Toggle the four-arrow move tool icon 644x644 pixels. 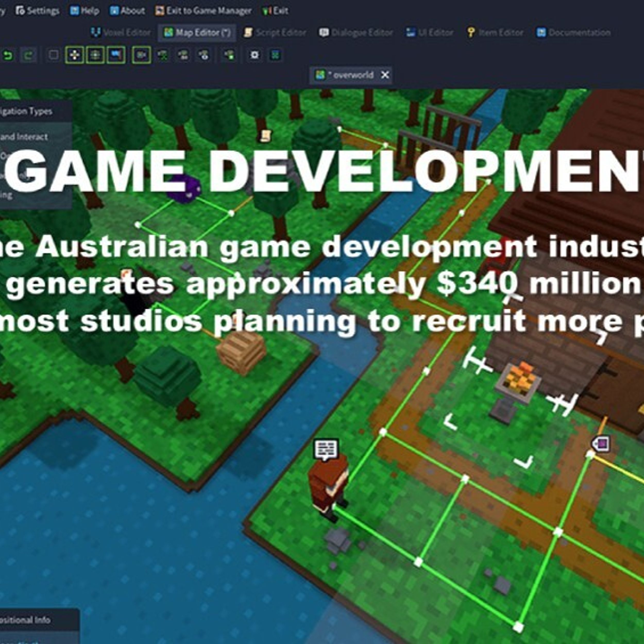point(75,55)
